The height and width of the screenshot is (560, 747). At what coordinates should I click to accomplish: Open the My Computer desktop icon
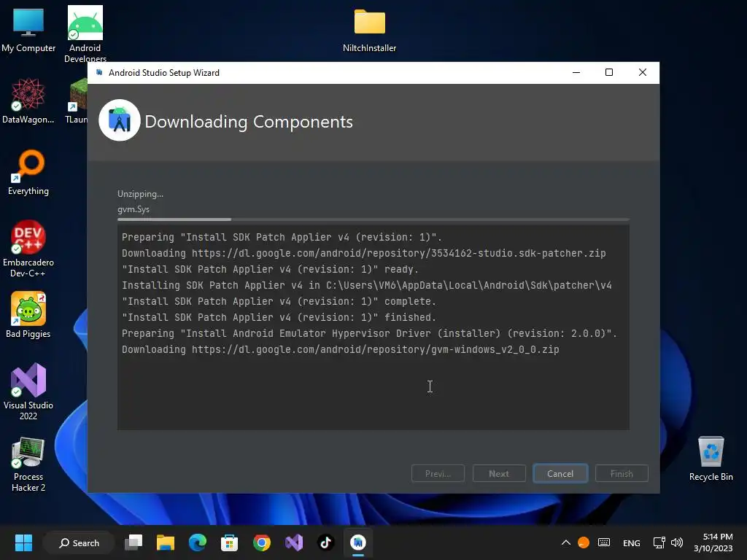coord(28,30)
